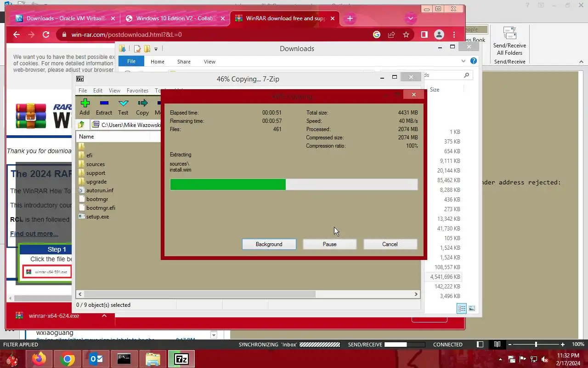Select the sources folder in 7-Zip

click(95, 164)
